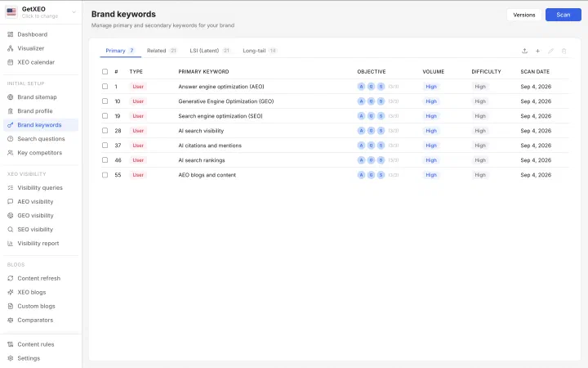The image size is (588, 368).
Task: Click the trash delete icon above table
Action: tap(563, 51)
